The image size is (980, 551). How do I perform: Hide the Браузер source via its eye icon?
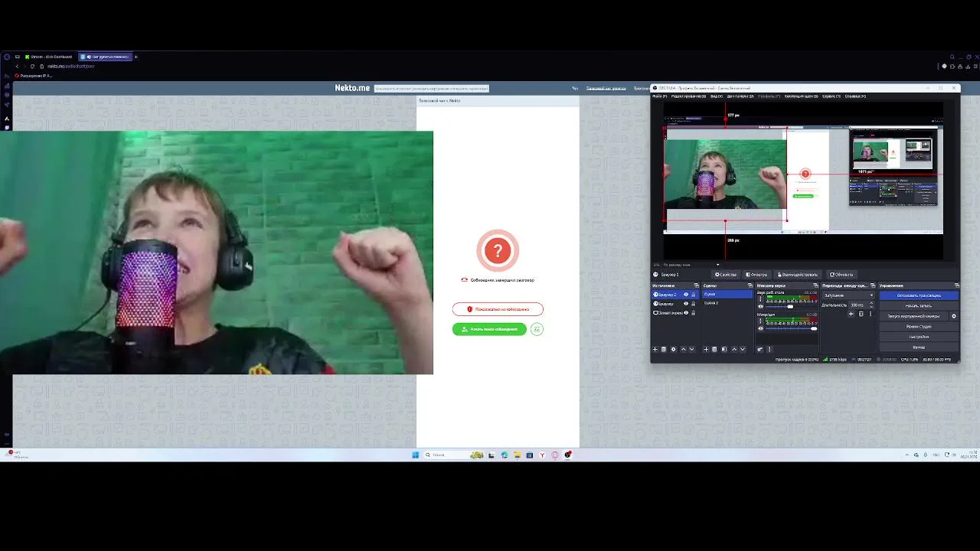(x=686, y=304)
